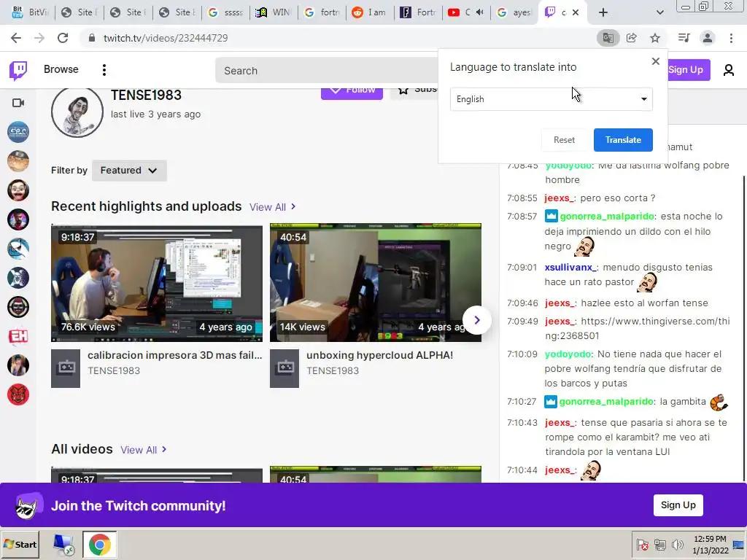
Task: Click the 7:10:43 chat timestamp
Action: [x=522, y=422]
